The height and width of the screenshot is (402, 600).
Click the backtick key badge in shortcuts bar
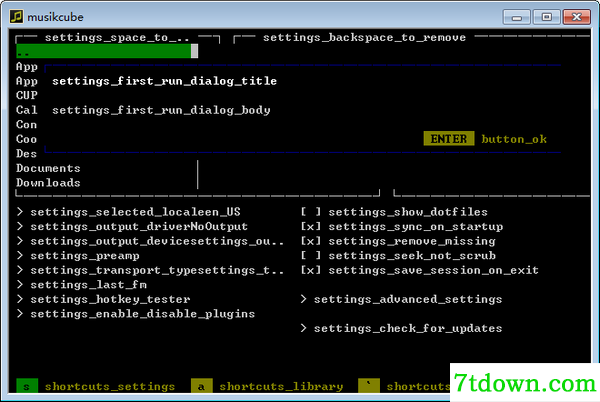[369, 386]
